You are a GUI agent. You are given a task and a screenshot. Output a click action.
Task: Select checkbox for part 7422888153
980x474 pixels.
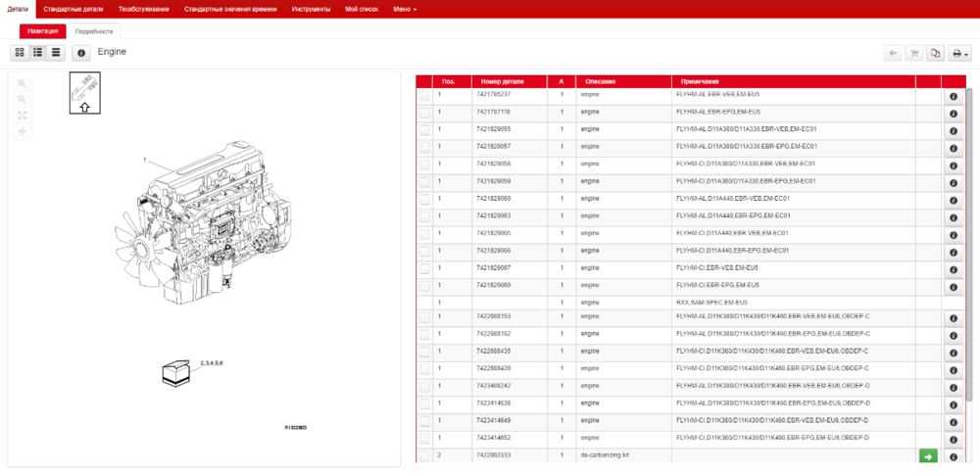(424, 317)
